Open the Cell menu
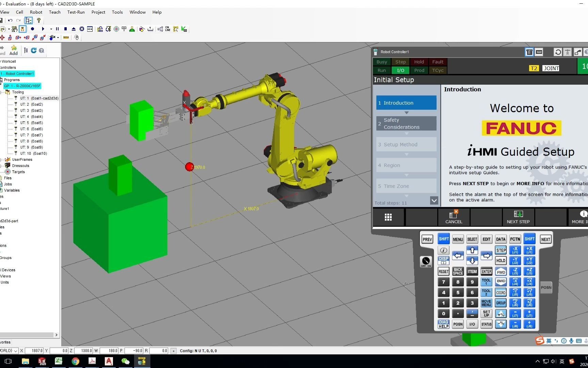This screenshot has width=588, height=368. click(20, 12)
